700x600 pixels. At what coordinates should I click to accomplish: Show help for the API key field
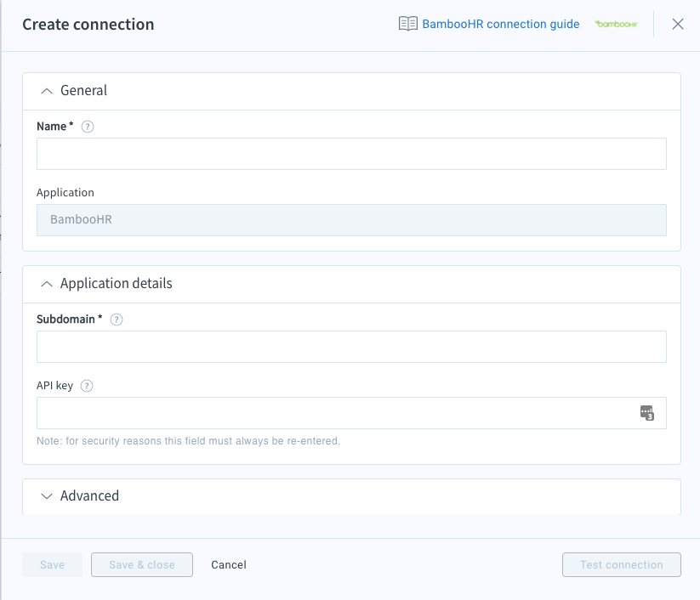(x=87, y=386)
